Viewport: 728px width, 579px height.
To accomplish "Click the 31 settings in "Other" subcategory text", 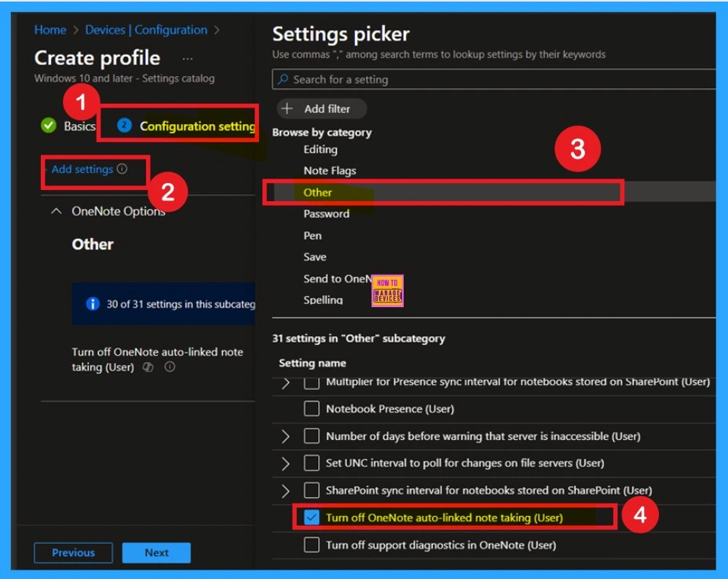I will click(358, 339).
